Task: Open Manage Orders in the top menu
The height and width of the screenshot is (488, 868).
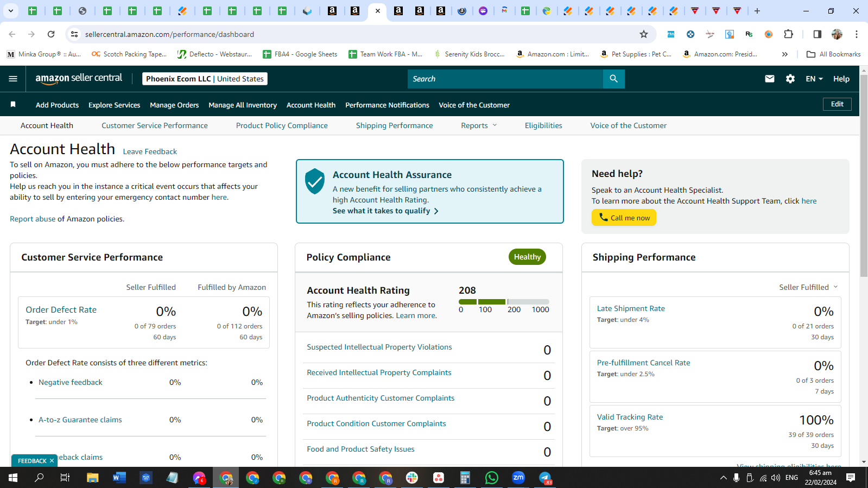Action: tap(174, 105)
